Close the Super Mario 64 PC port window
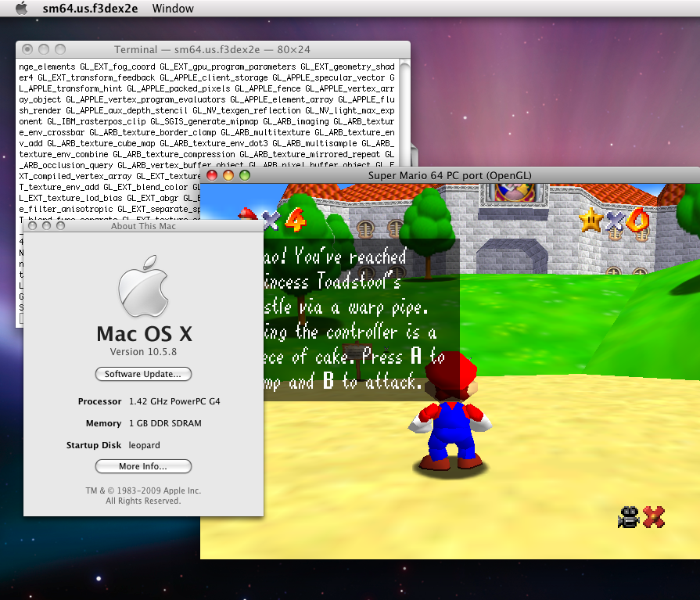 pyautogui.click(x=212, y=175)
